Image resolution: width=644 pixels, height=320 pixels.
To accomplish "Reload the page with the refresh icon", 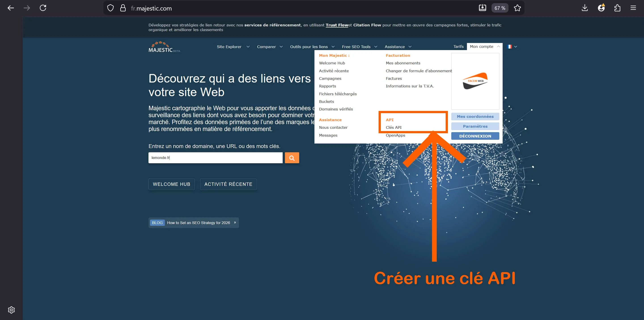I will (x=43, y=8).
